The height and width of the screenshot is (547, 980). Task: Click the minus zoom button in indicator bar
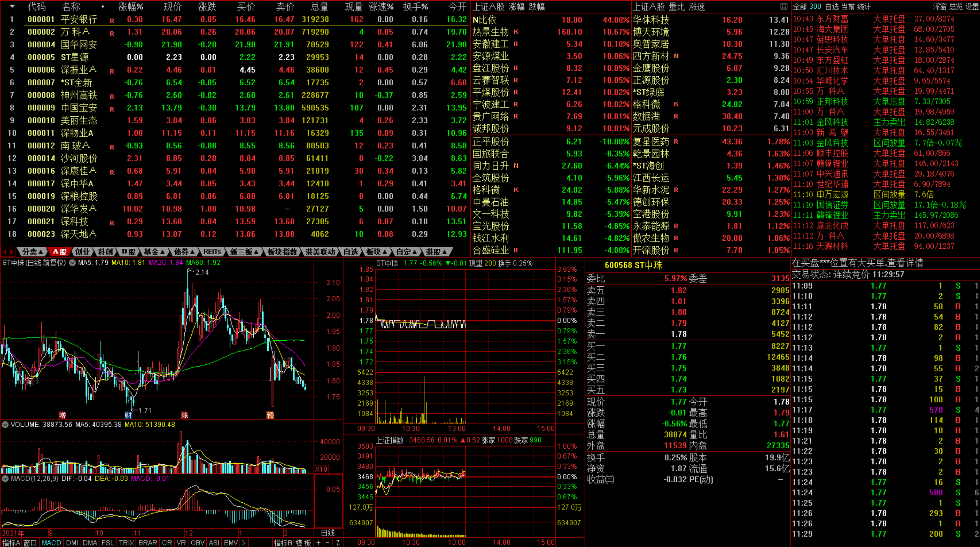(328, 543)
